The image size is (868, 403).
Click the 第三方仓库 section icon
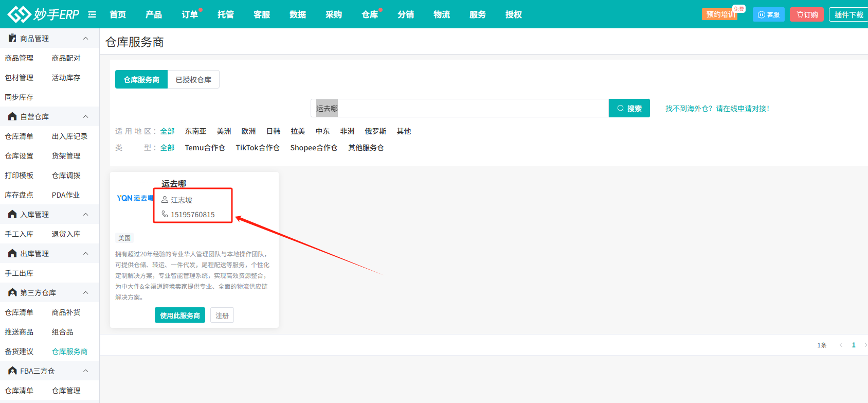tap(12, 292)
